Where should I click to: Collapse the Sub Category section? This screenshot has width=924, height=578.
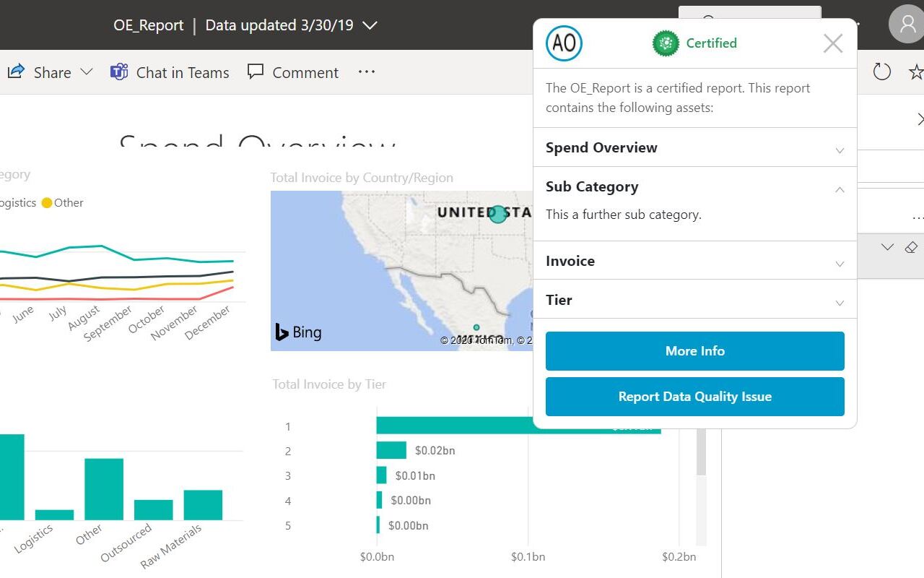click(x=840, y=189)
